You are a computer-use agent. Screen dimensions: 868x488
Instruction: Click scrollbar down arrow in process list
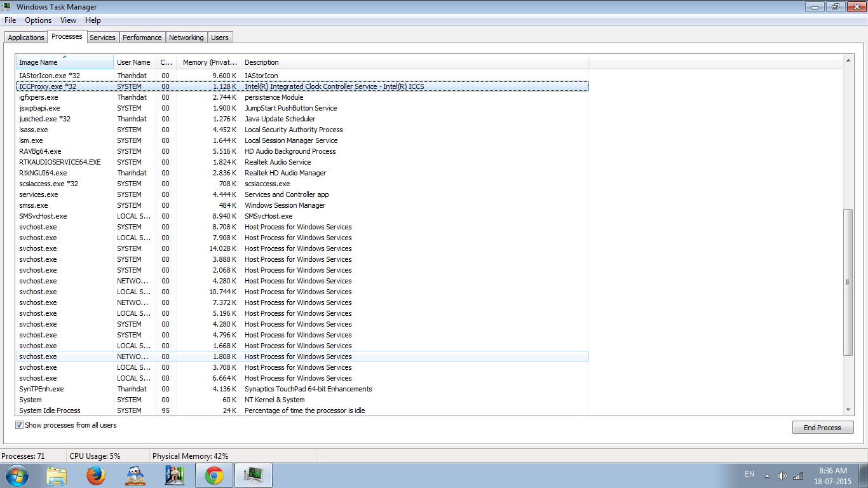848,410
